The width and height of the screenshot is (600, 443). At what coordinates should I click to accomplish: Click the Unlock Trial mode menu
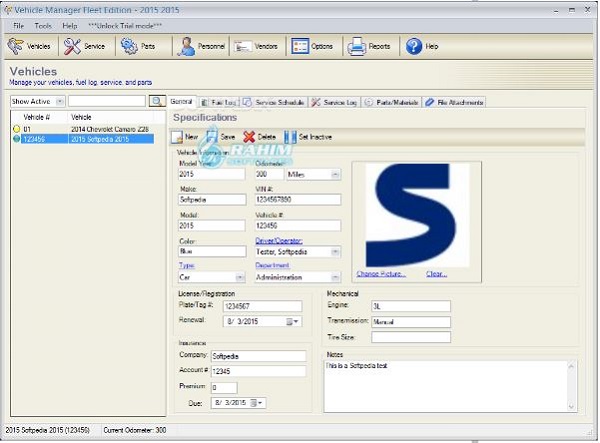click(x=125, y=26)
